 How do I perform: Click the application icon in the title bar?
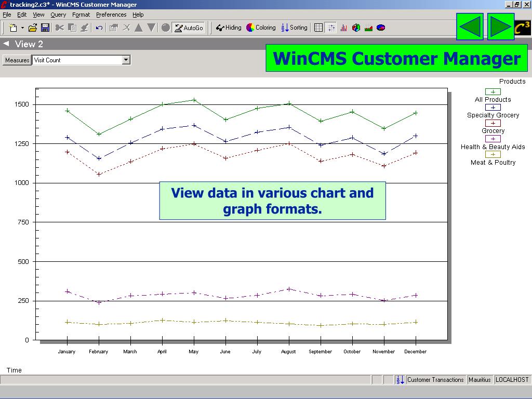click(4, 4)
